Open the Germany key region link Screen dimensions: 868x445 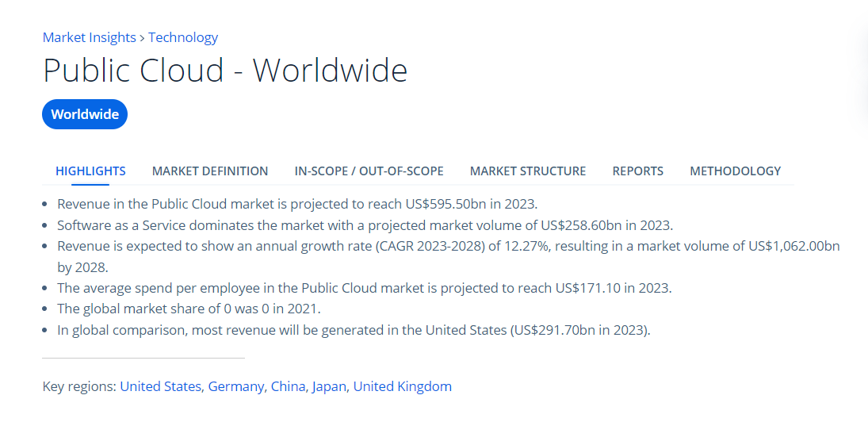235,386
